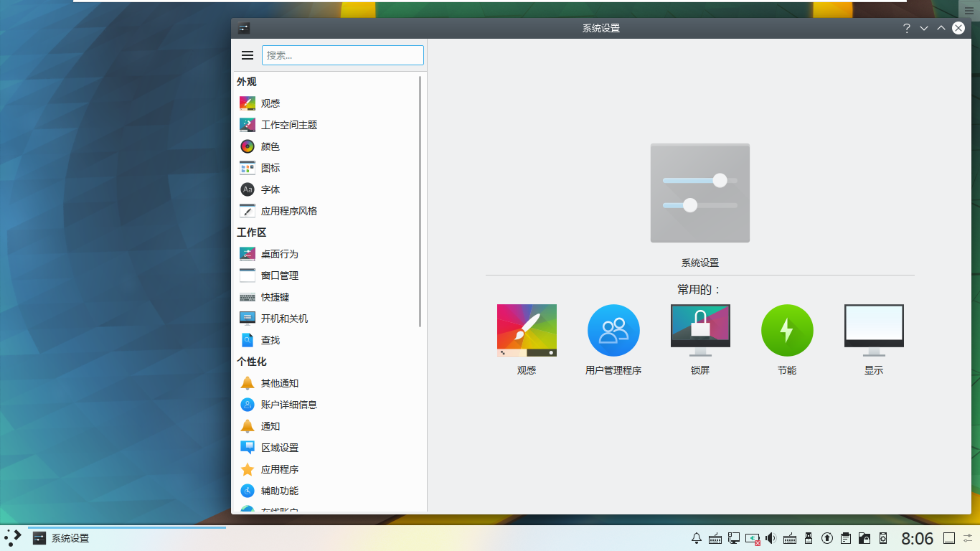Click the 搜索 search field

(x=343, y=55)
